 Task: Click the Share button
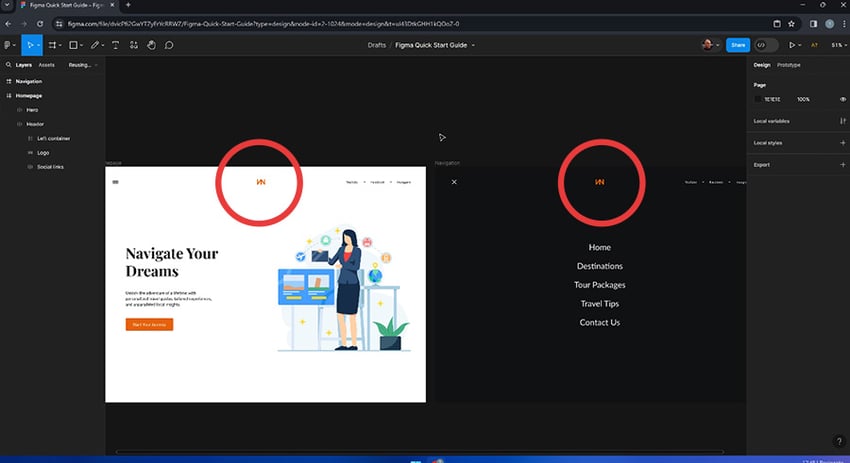(738, 45)
